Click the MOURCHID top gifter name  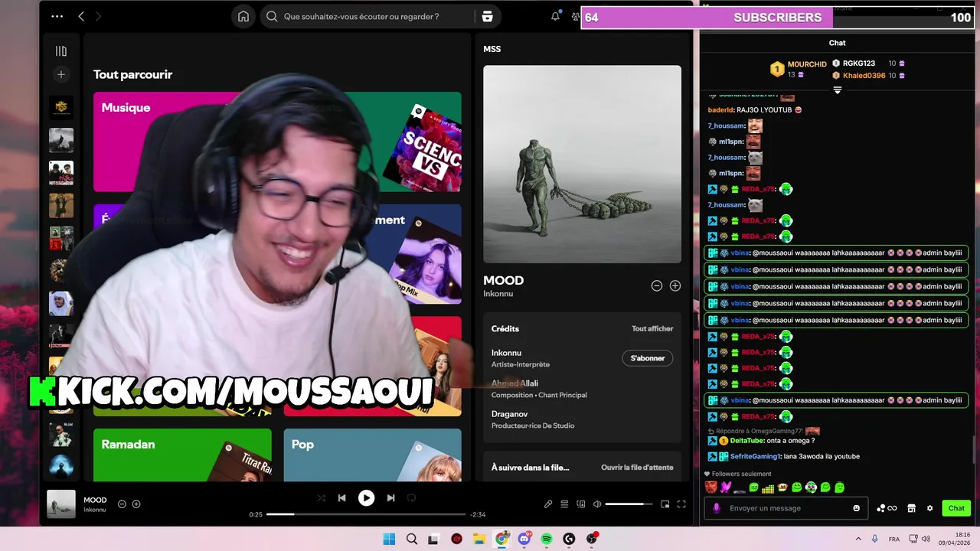(x=807, y=64)
